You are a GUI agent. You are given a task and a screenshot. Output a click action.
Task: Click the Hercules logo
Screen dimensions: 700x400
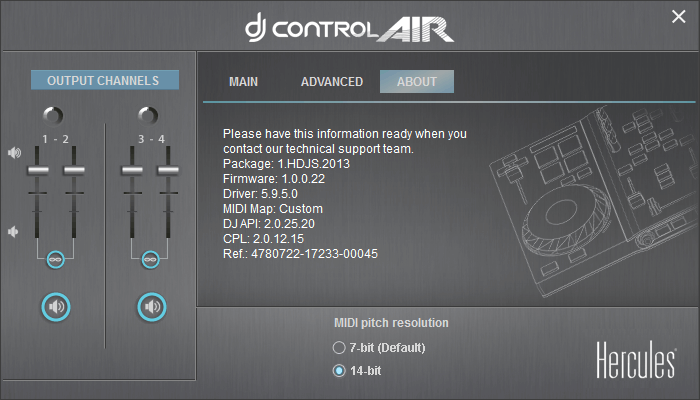636,360
